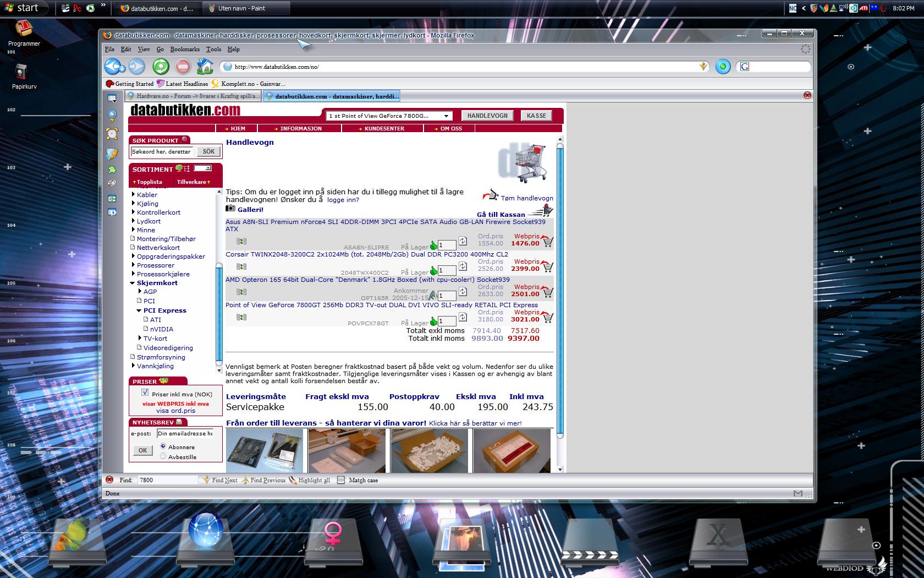The height and width of the screenshot is (578, 924).
Task: Select the Abonnere radio button
Action: [x=163, y=446]
